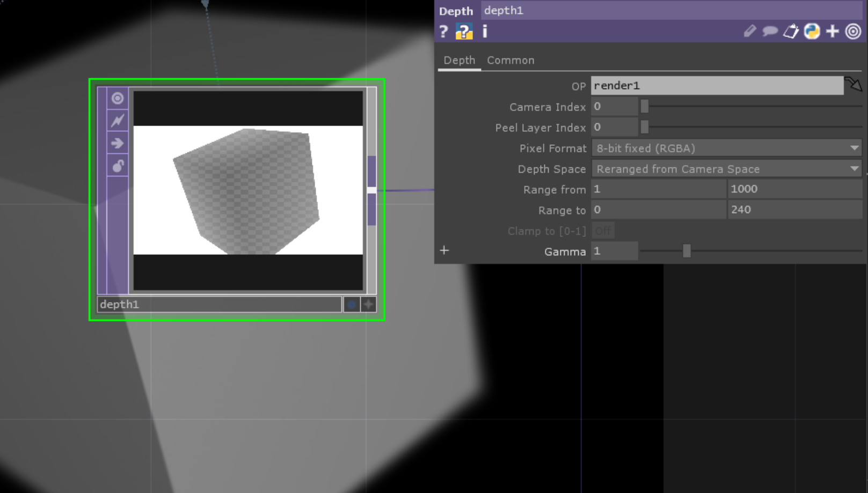Toggle lock flag on depth1 node
The image size is (868, 493).
(x=118, y=166)
